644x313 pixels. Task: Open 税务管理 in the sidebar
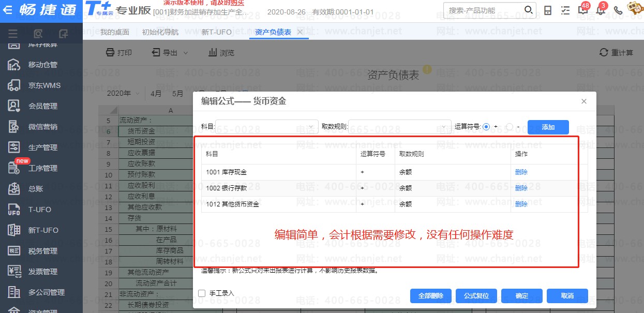tap(42, 251)
